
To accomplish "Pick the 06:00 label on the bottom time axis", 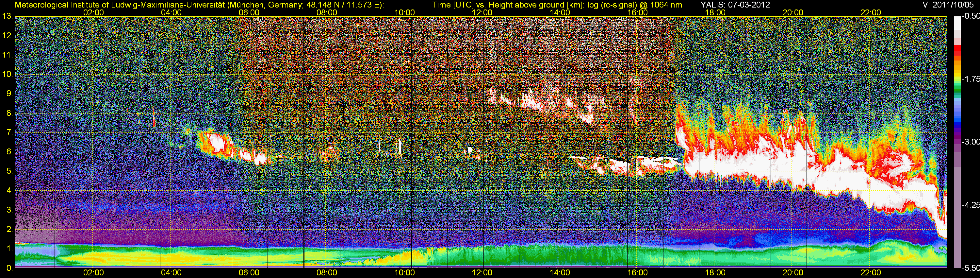I will point(249,273).
